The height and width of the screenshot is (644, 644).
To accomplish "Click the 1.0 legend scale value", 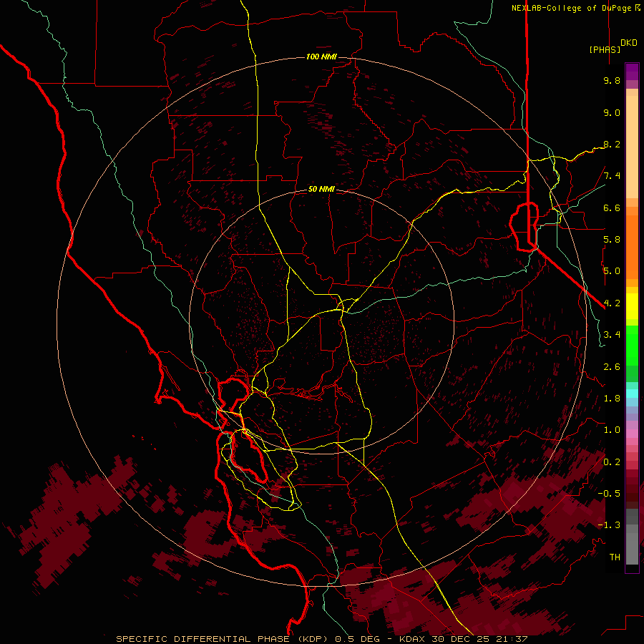I will coord(612,430).
